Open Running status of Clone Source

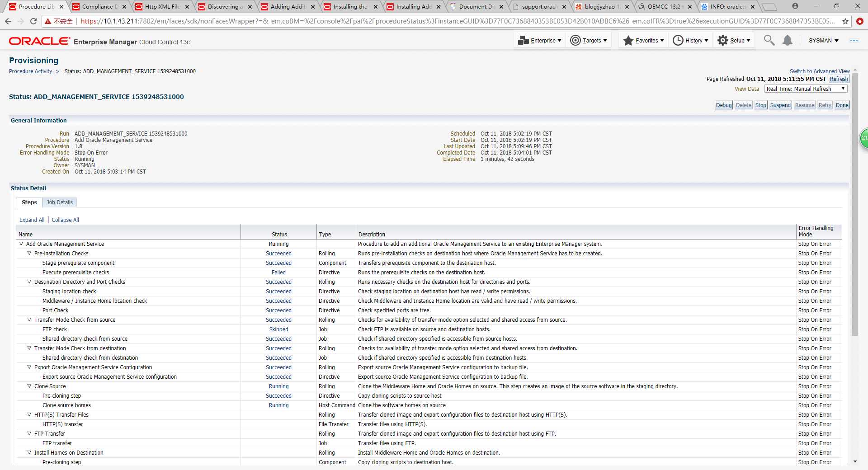pos(278,386)
